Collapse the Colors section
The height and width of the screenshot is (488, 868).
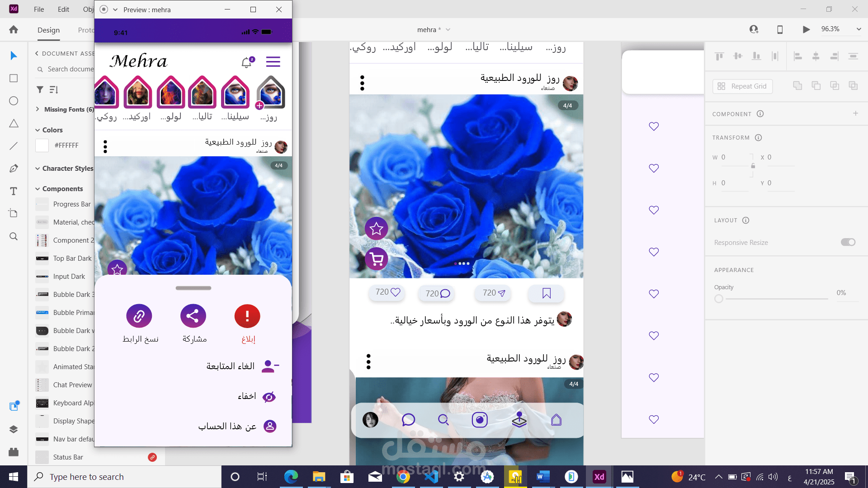(38, 130)
